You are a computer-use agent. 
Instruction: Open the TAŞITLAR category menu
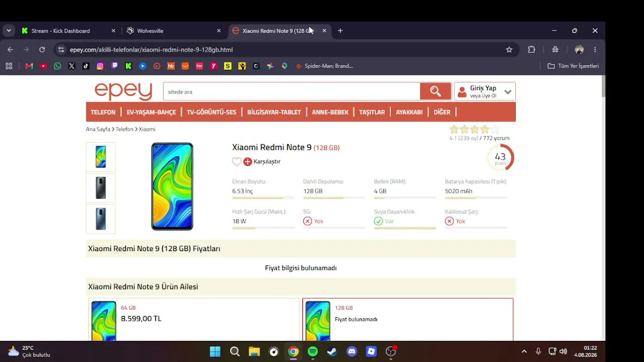(372, 112)
